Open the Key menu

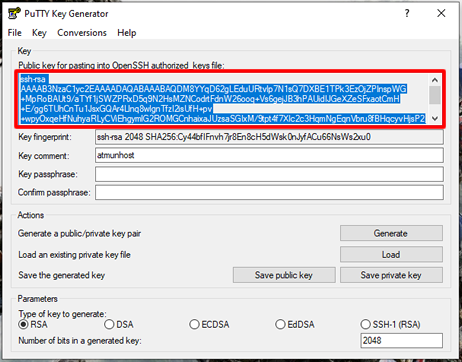(x=39, y=33)
